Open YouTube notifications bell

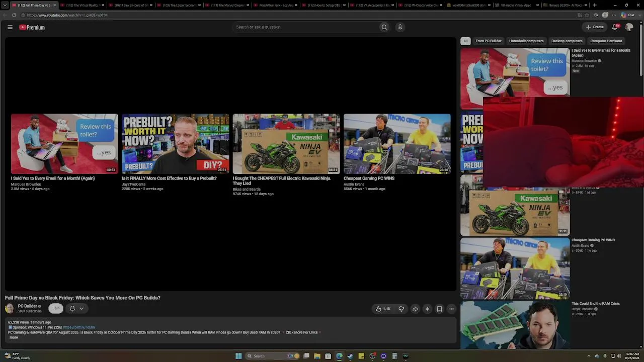coord(615,27)
